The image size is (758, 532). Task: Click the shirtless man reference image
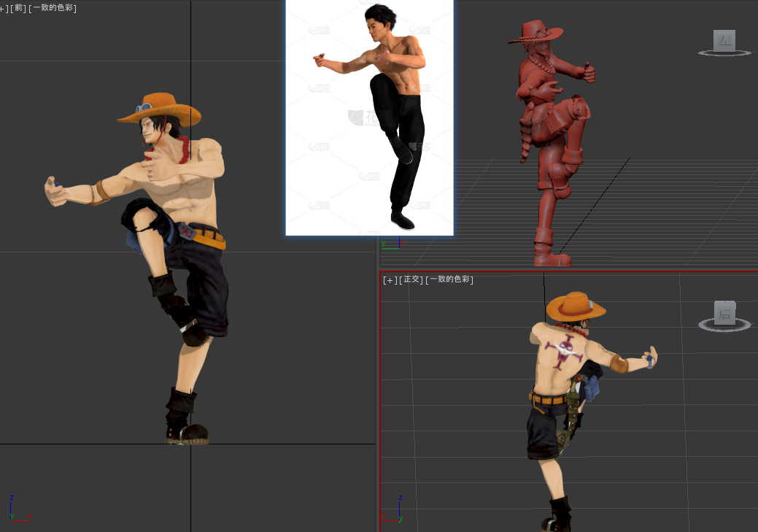369,117
